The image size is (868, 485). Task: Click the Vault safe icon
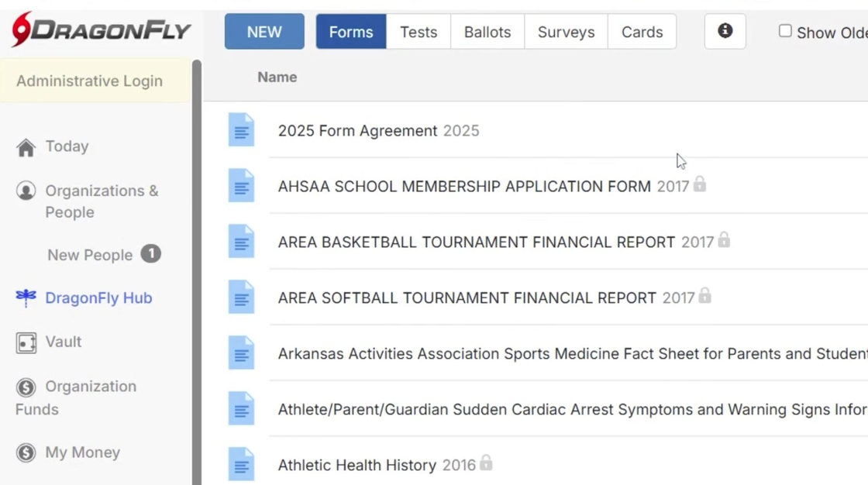(x=26, y=342)
